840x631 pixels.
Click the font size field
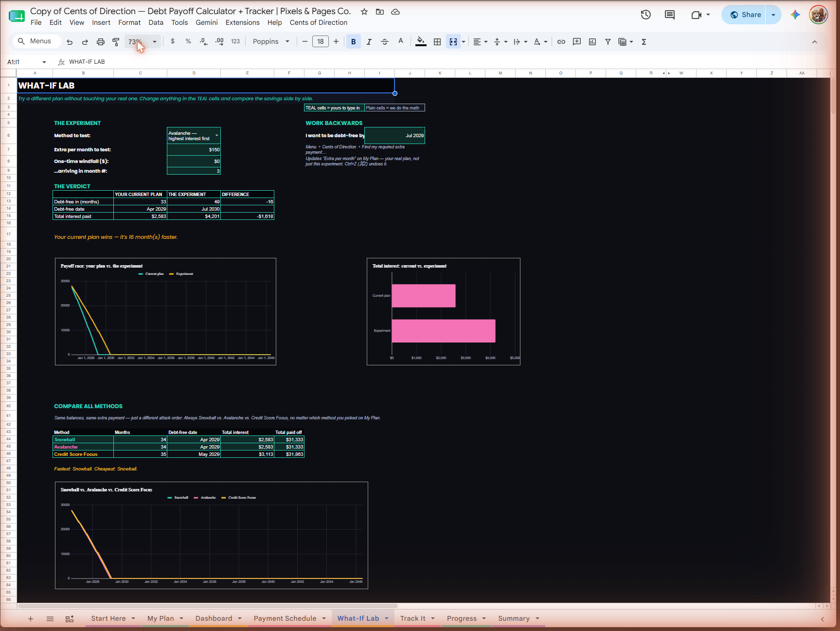pos(321,42)
